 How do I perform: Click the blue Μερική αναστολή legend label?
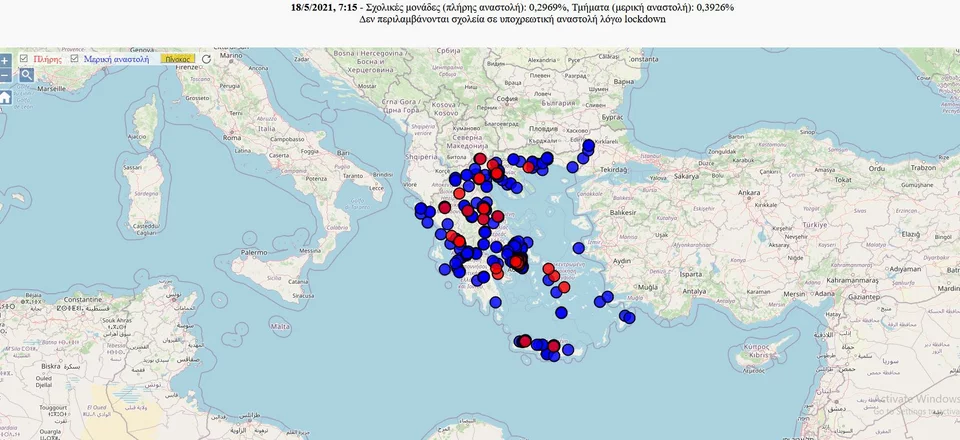(x=116, y=59)
